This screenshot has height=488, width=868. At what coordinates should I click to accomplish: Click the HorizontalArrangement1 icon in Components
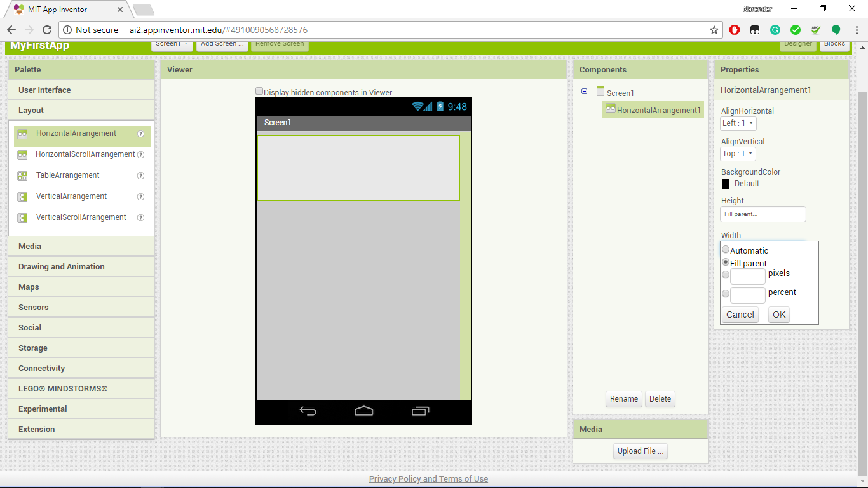pyautogui.click(x=610, y=109)
